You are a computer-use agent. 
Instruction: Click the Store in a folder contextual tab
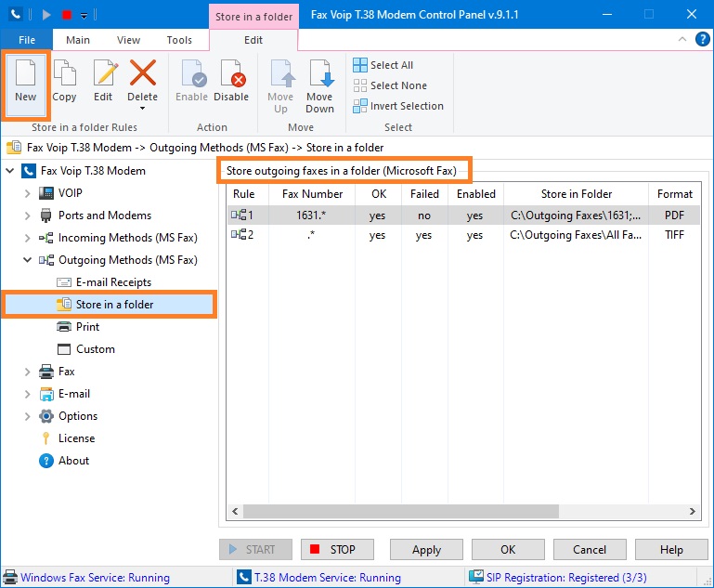[253, 17]
